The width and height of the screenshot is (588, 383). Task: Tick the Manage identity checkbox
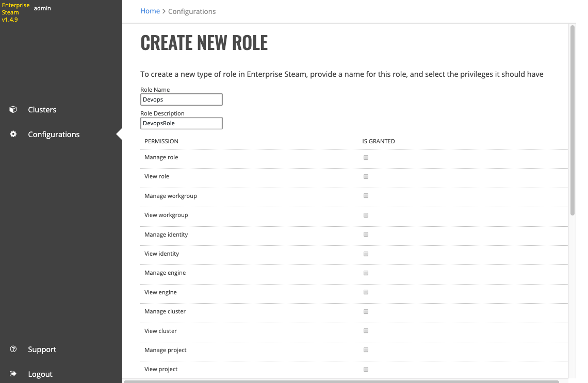[x=366, y=234]
